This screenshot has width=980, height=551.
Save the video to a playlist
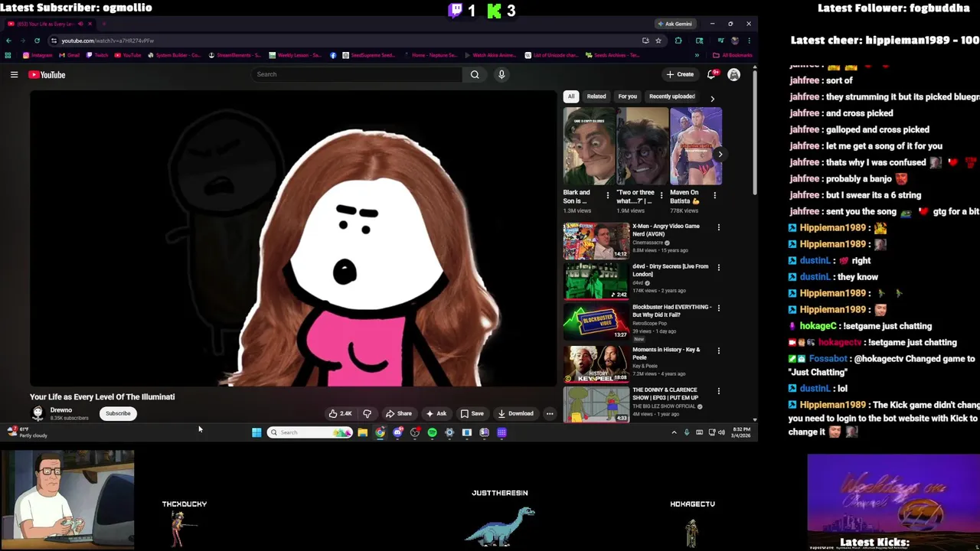point(472,413)
